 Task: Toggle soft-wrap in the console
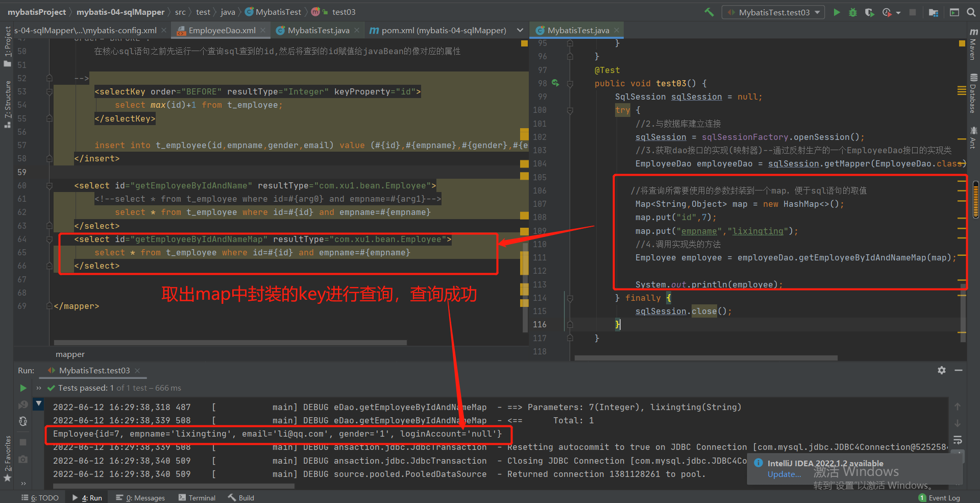pos(958,440)
